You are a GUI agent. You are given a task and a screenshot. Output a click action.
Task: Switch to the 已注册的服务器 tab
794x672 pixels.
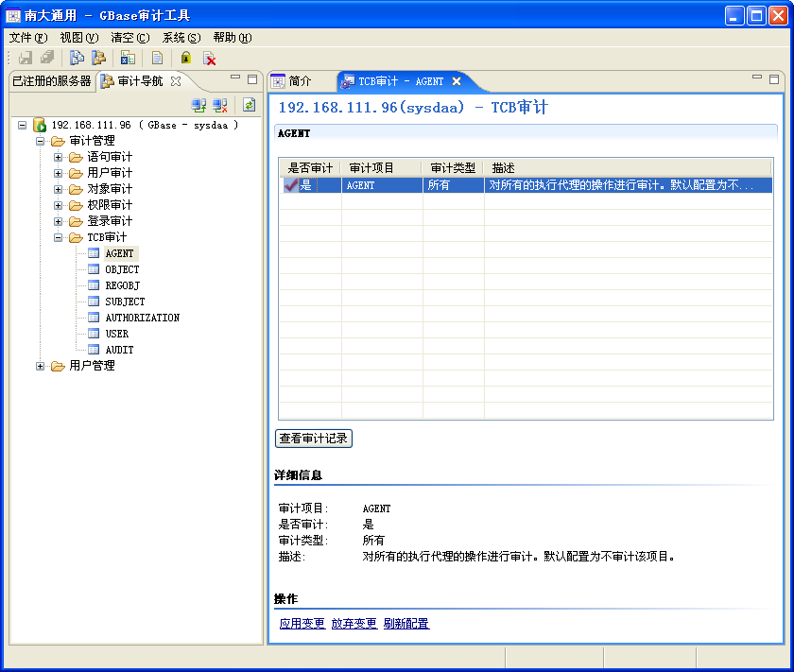51,81
